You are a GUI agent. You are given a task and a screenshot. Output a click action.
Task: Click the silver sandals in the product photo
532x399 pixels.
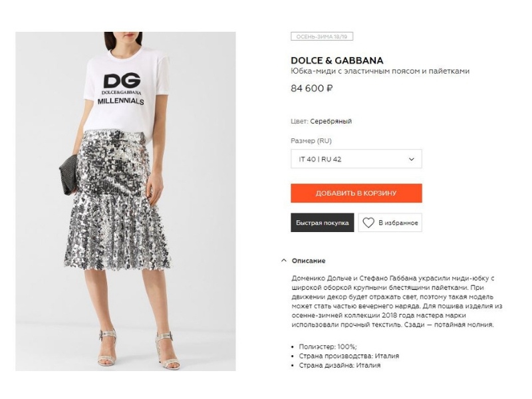(x=138, y=348)
